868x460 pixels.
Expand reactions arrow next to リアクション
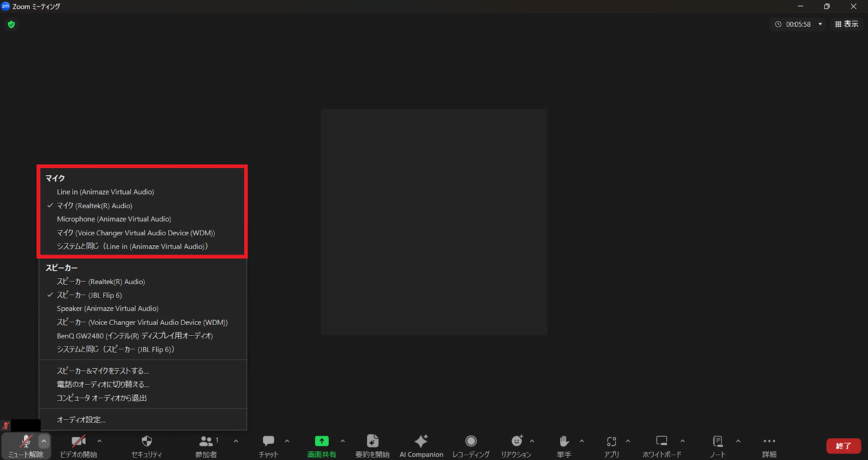coord(532,441)
